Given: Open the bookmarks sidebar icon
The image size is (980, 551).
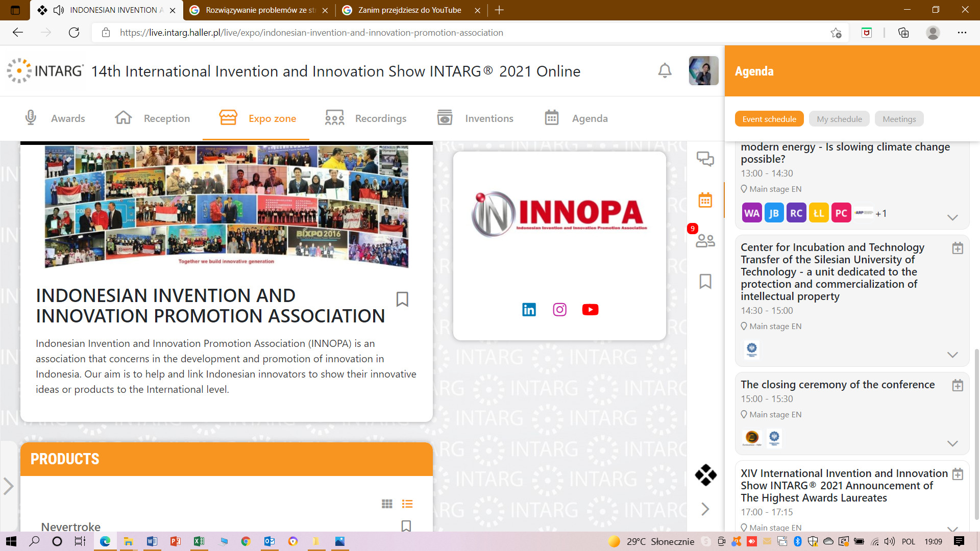Looking at the screenshot, I should pos(705,281).
